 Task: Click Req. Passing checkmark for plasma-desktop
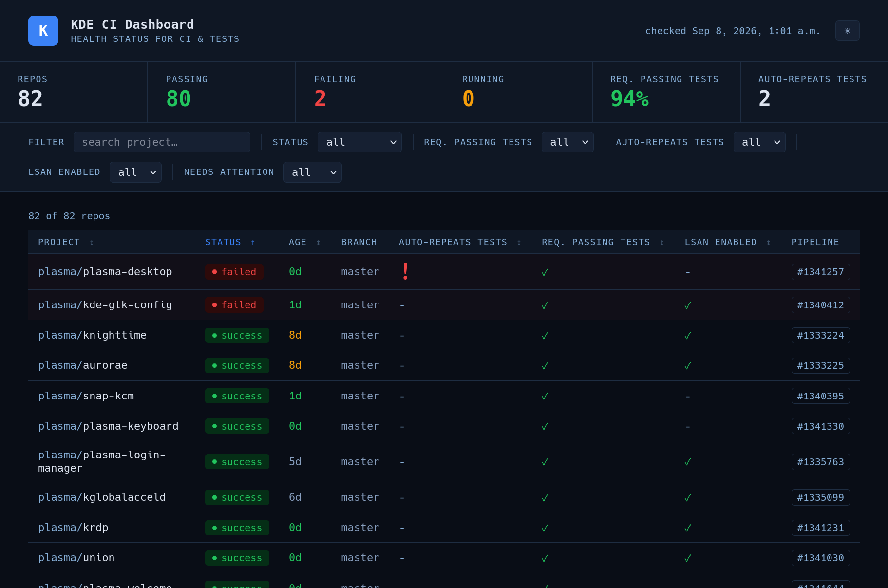pos(545,272)
